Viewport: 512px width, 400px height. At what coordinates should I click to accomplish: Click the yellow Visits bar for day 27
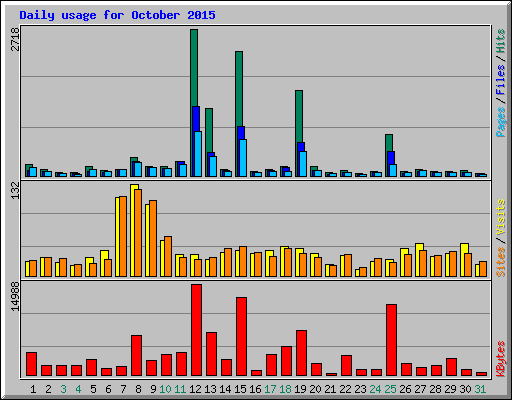(x=418, y=260)
